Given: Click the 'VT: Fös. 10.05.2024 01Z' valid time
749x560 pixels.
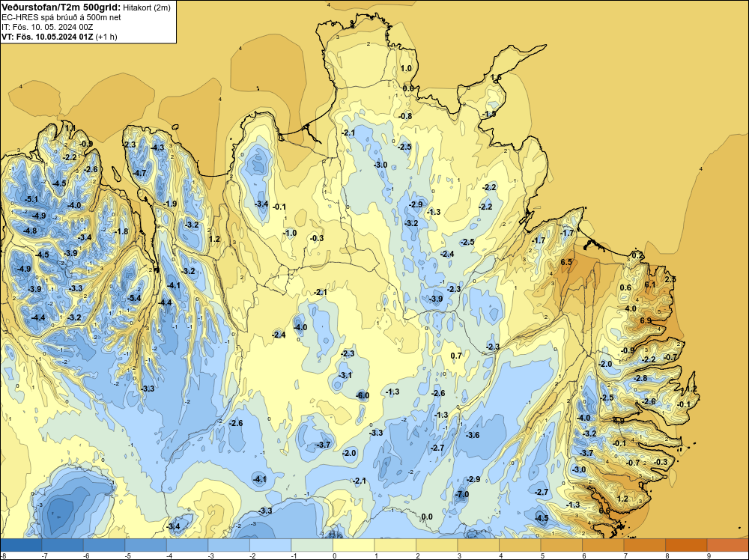Looking at the screenshot, I should pyautogui.click(x=47, y=37).
